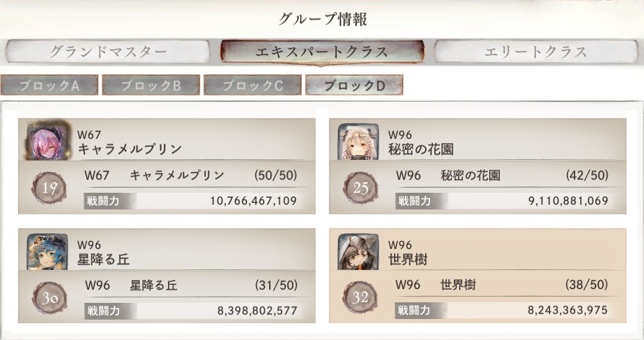Click 世界樹 battle power value 8,243,363,975
This screenshot has width=644, height=340.
pyautogui.click(x=567, y=310)
